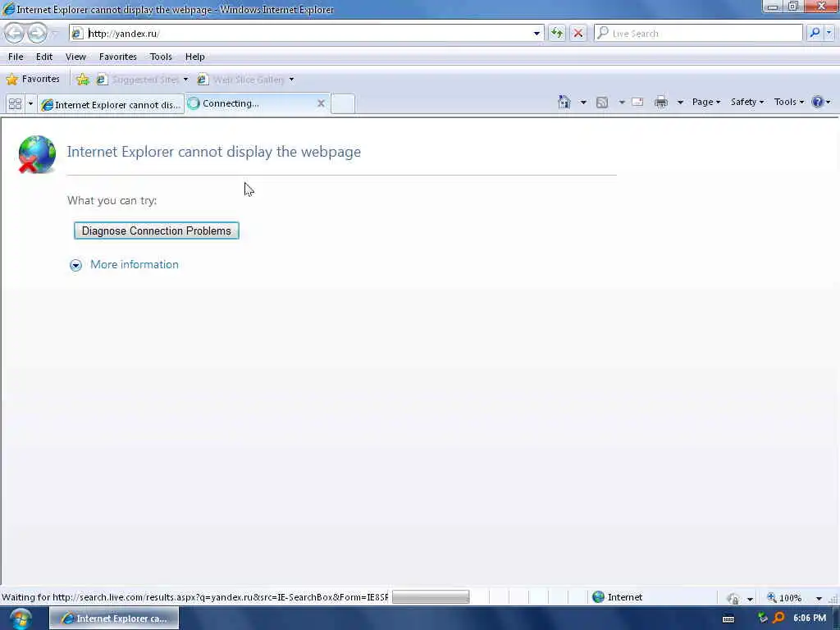Open the Favorites star button
Screen dimensions: 840x630
(x=33, y=80)
